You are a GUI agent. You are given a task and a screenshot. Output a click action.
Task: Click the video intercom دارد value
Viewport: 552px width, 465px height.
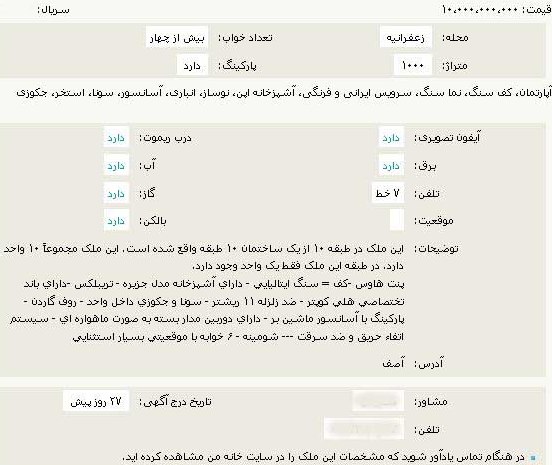coord(391,137)
